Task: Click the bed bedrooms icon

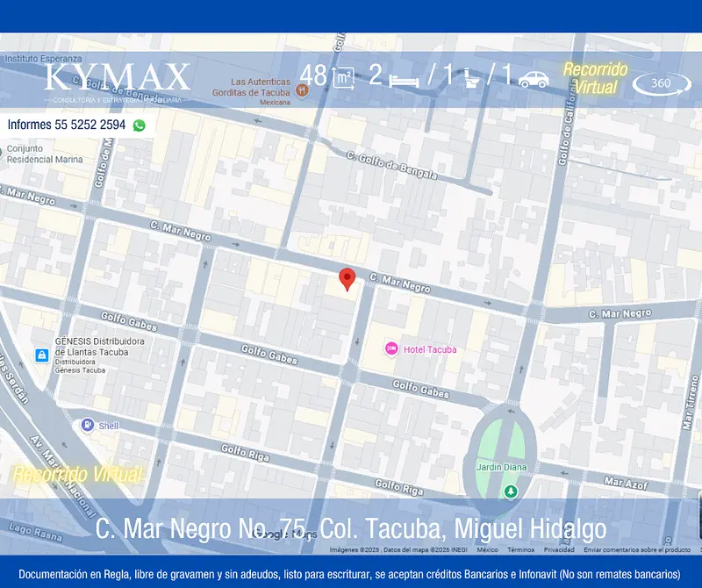Action: click(x=404, y=81)
